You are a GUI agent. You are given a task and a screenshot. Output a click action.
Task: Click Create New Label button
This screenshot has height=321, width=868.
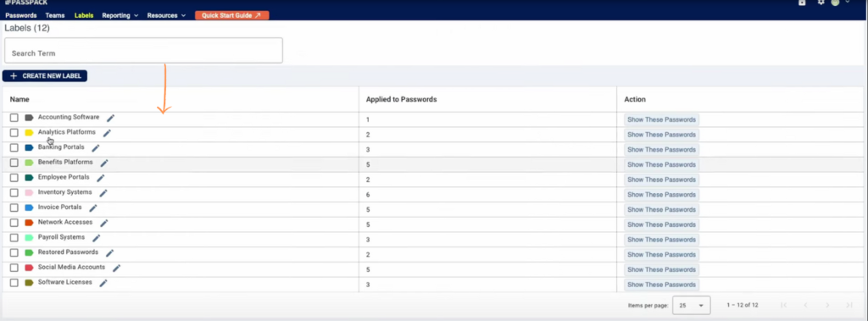(45, 76)
